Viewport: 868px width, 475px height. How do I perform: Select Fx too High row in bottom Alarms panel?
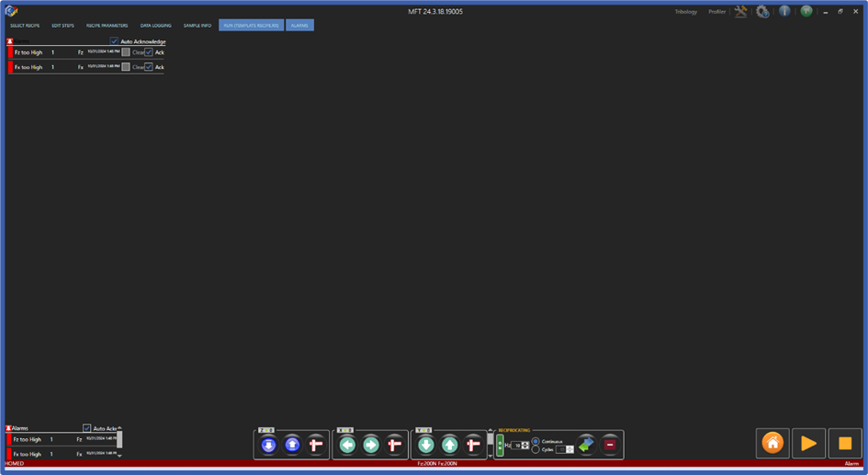point(61,454)
